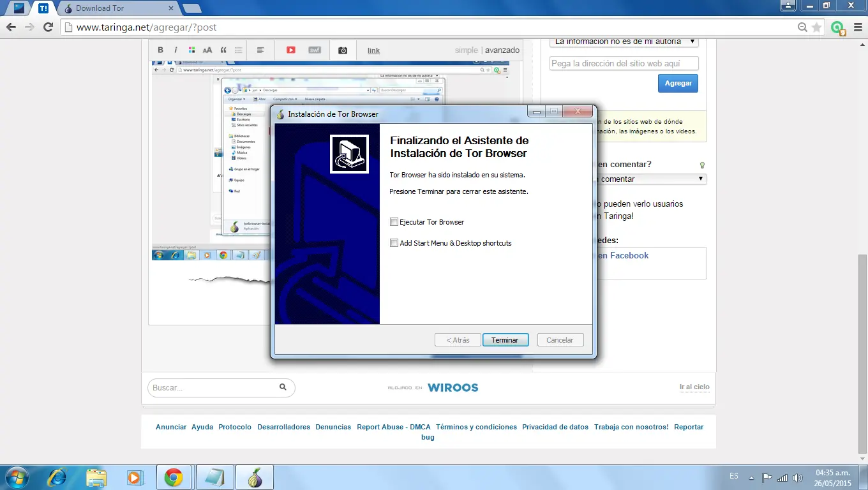
Task: Open the clock showing 04:35 a.m.
Action: click(834, 477)
